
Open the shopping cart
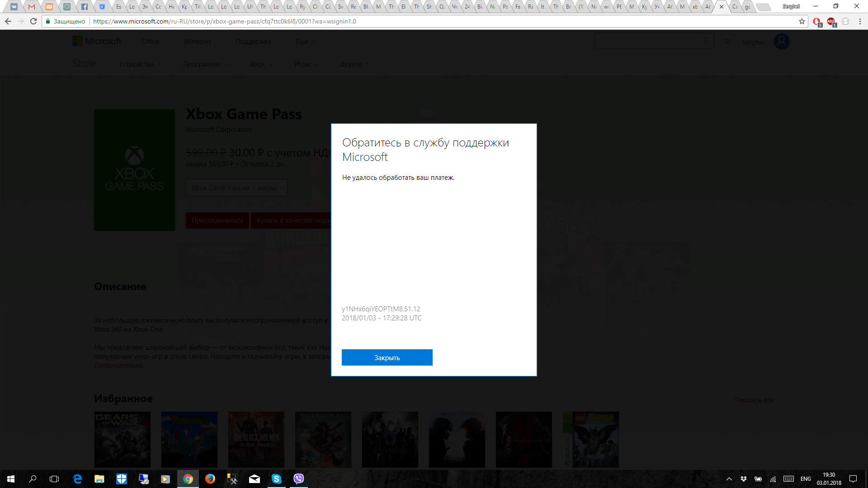727,41
